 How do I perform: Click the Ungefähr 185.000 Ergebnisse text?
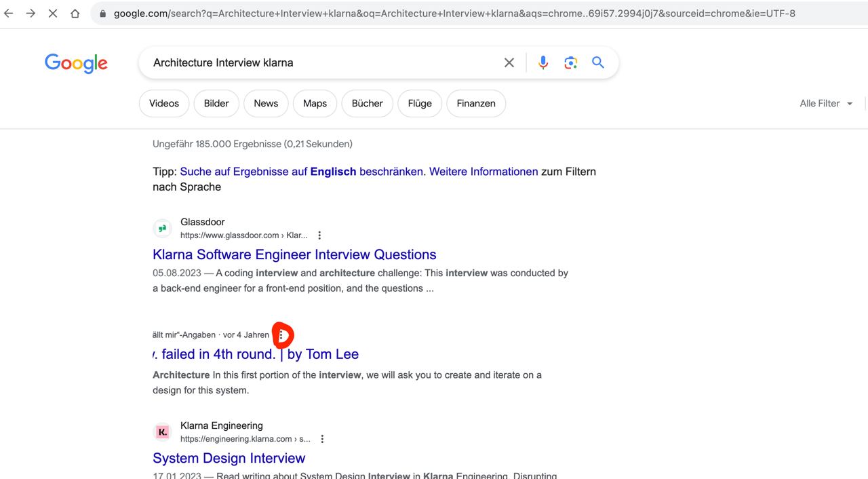[252, 144]
